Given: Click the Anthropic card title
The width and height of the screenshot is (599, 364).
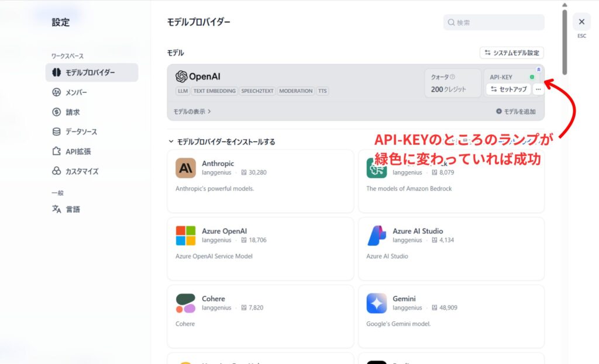Looking at the screenshot, I should 218,164.
